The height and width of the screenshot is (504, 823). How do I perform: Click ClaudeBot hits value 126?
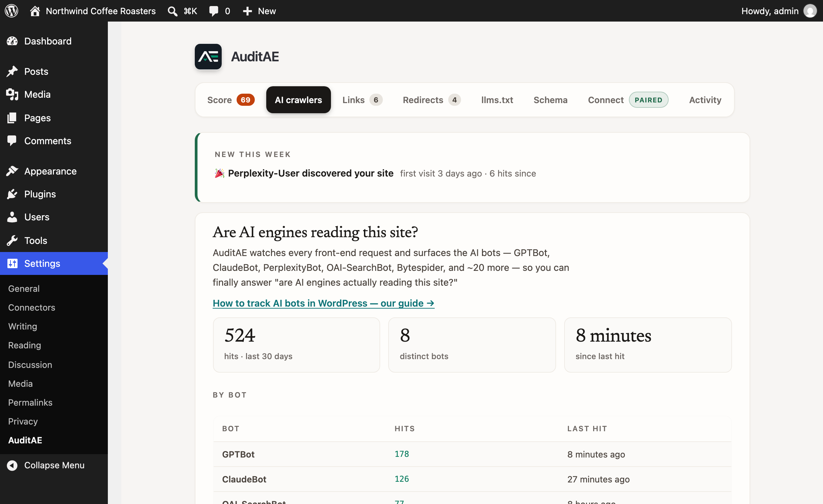coord(402,479)
